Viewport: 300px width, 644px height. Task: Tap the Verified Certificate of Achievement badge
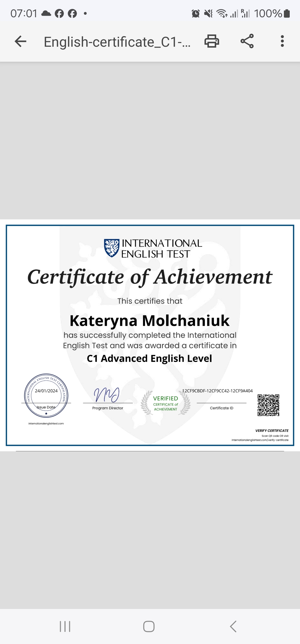(166, 403)
